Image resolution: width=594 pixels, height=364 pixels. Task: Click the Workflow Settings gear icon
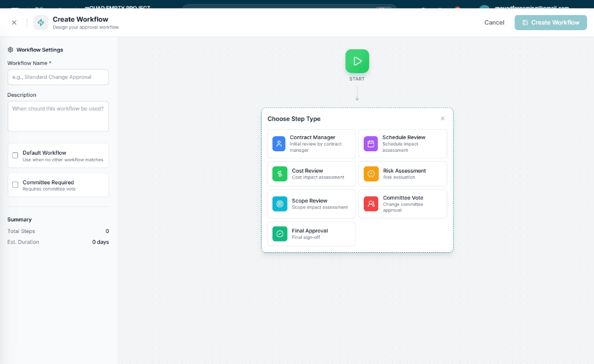click(10, 50)
